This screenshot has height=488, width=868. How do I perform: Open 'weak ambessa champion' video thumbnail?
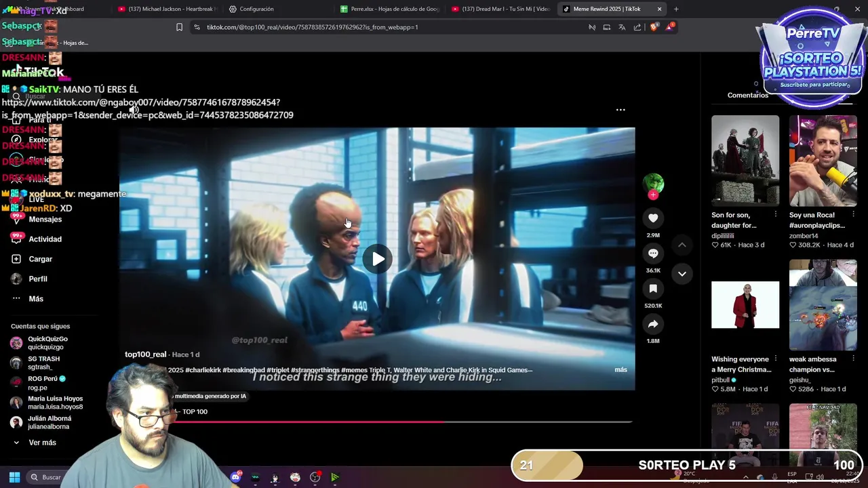[x=823, y=305]
